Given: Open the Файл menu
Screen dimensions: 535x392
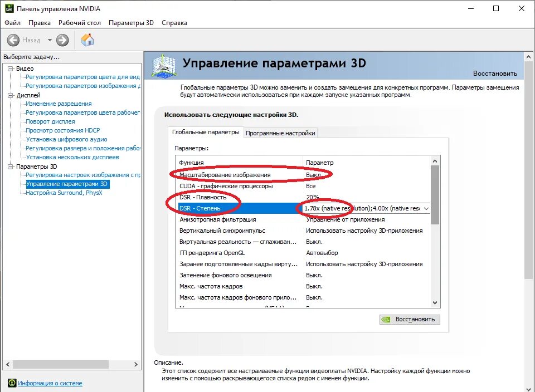Looking at the screenshot, I should tap(13, 23).
